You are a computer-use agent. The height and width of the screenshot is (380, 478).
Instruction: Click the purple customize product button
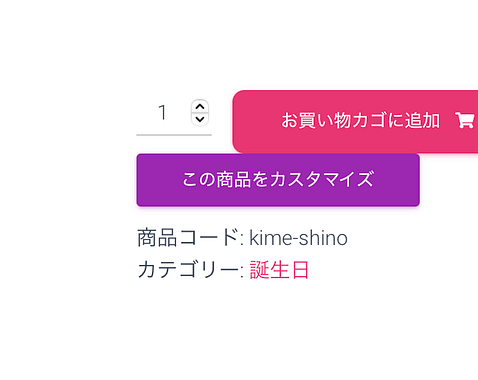278,180
